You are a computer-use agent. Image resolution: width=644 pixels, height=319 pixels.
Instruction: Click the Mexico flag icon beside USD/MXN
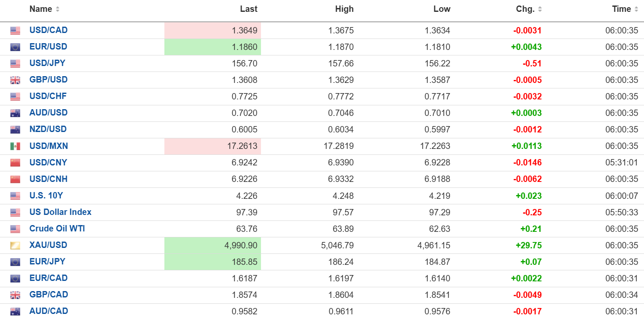point(15,146)
